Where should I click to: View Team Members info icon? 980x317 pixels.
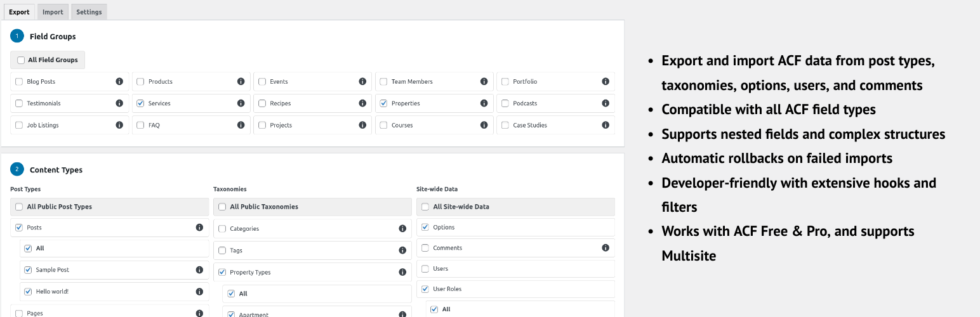click(x=484, y=82)
